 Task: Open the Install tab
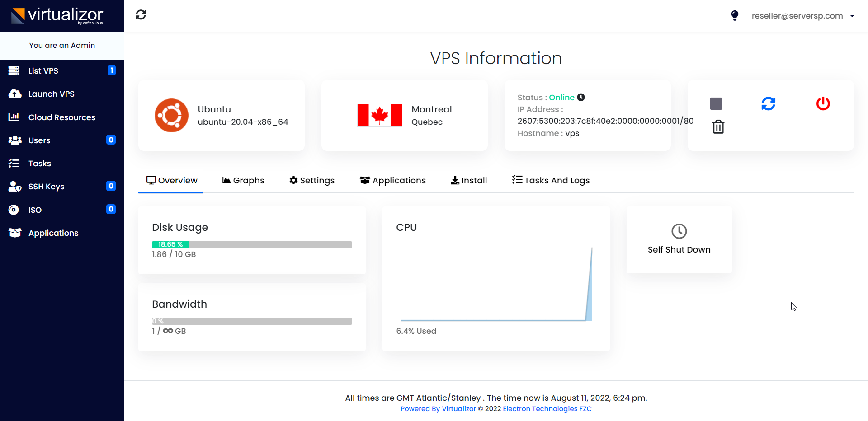coord(469,181)
